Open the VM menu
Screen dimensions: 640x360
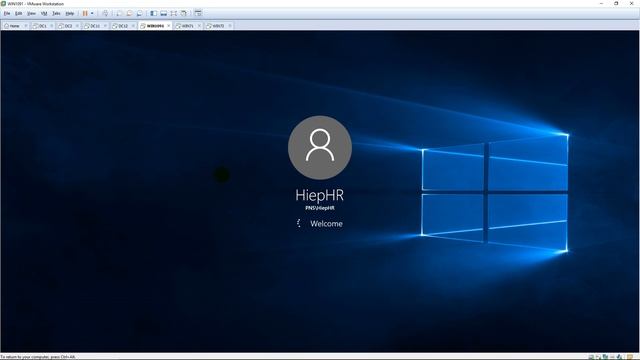tap(44, 13)
